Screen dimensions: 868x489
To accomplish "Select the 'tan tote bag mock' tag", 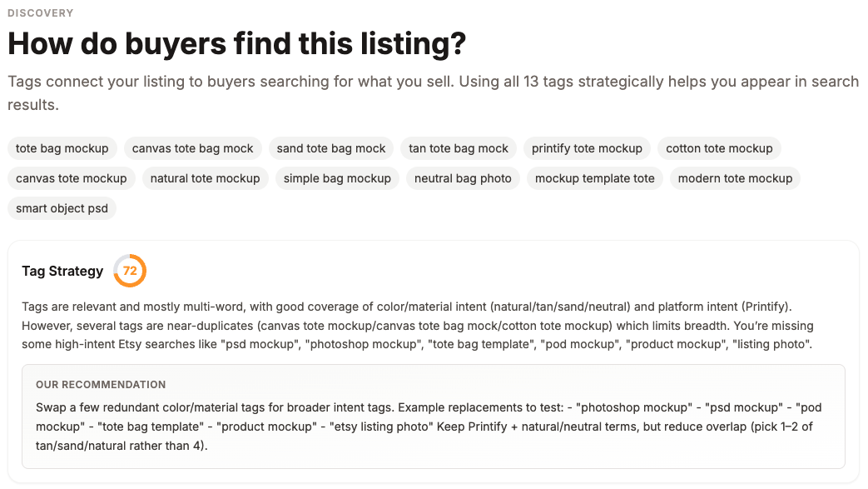I will pyautogui.click(x=459, y=148).
